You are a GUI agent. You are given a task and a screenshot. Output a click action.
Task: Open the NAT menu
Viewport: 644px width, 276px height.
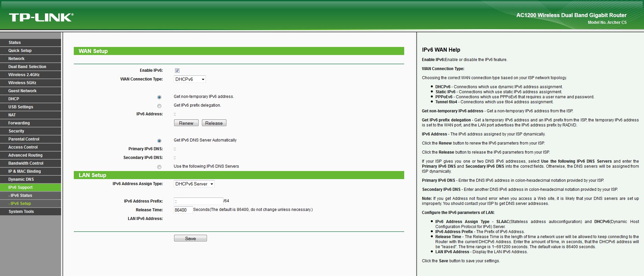coord(31,115)
